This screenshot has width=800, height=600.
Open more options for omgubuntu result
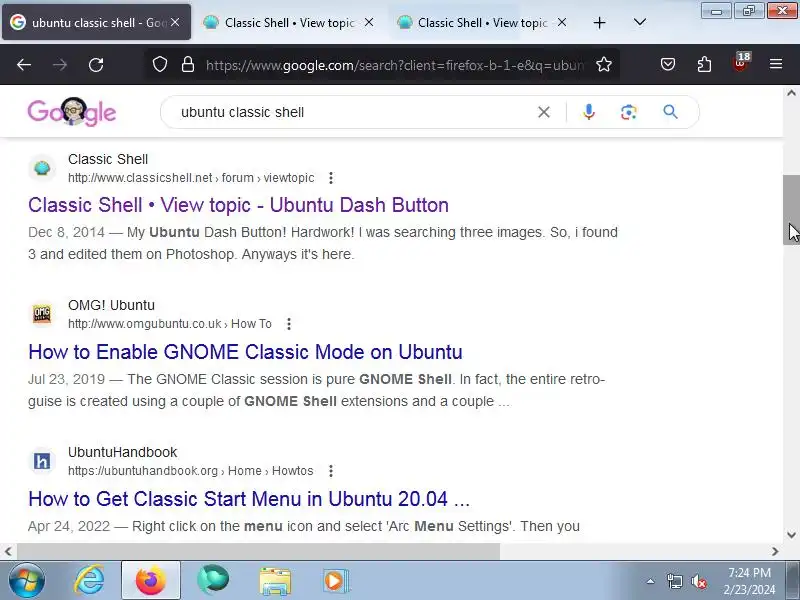coord(289,324)
